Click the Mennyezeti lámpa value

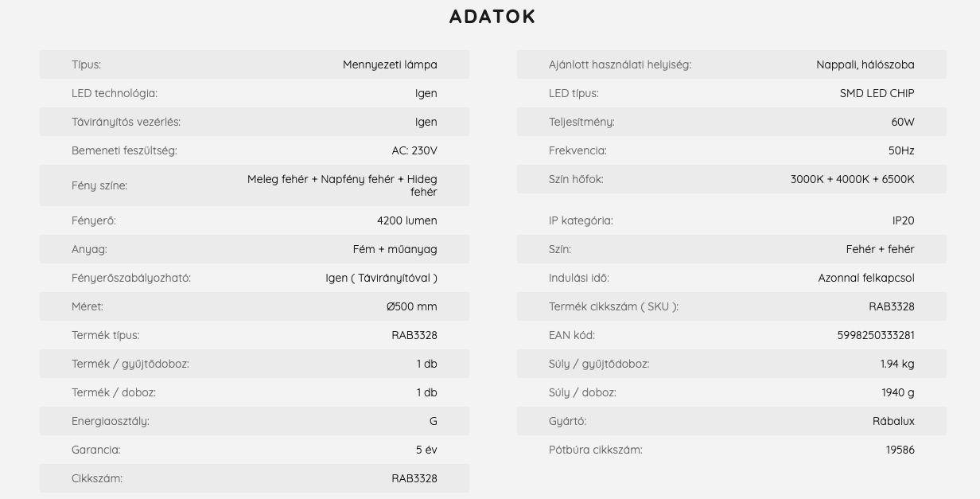(390, 64)
